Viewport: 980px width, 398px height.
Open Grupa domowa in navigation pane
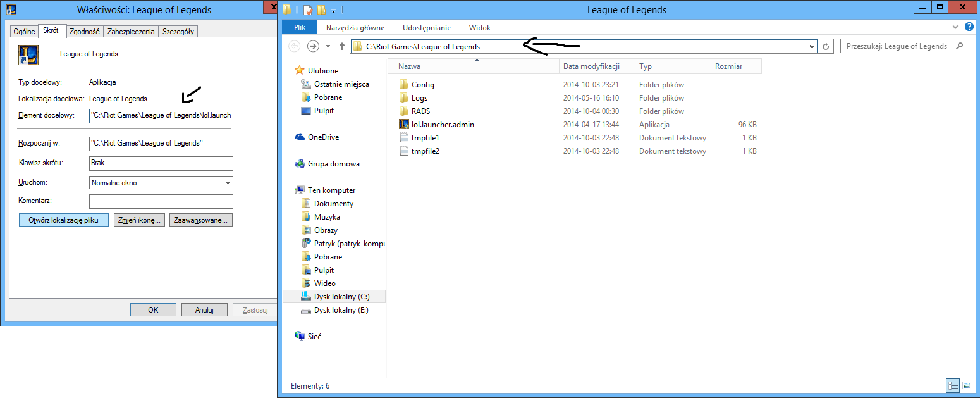(334, 164)
